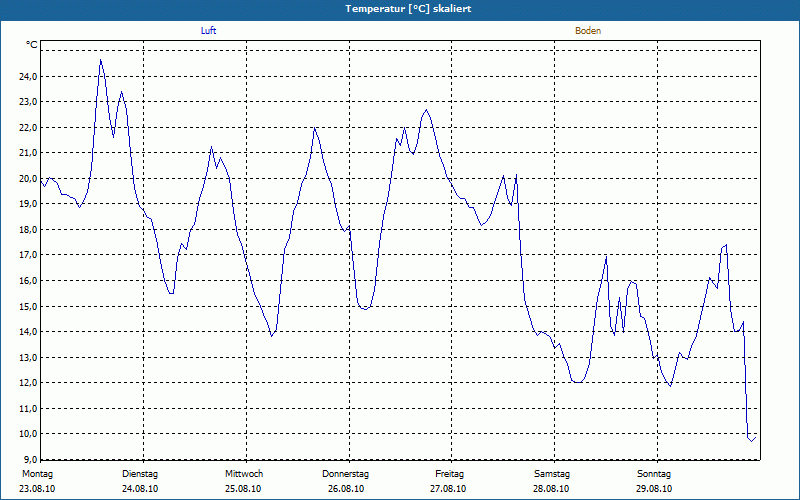This screenshot has height=500, width=800.
Task: Click the °C unit label
Action: pos(32,45)
